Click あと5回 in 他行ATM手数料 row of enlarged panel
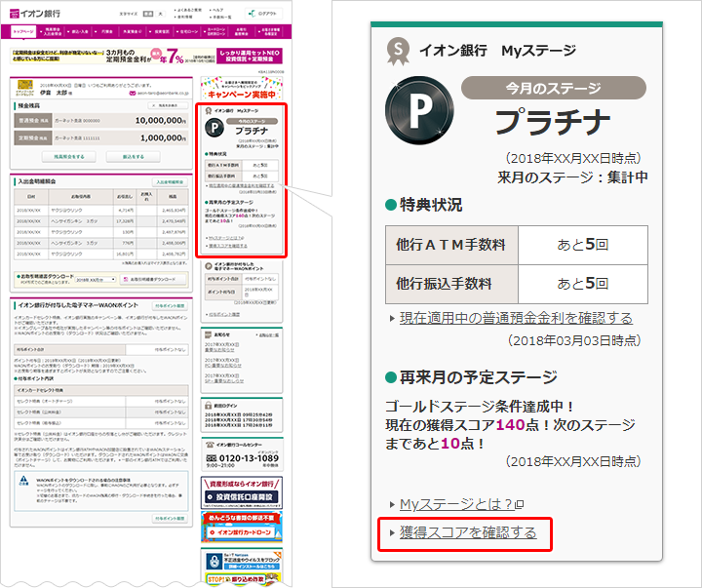The image size is (702, 588). click(582, 245)
